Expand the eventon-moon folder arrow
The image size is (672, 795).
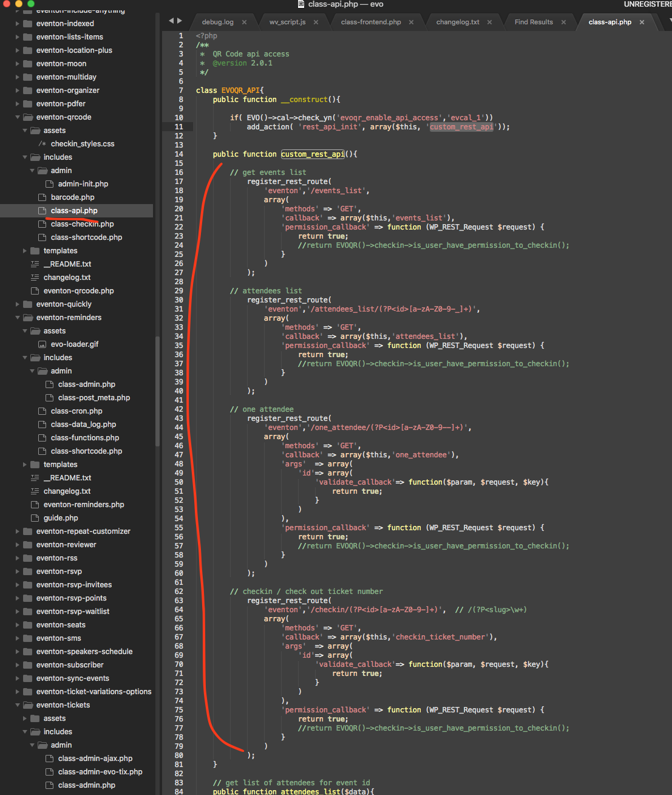pos(18,64)
